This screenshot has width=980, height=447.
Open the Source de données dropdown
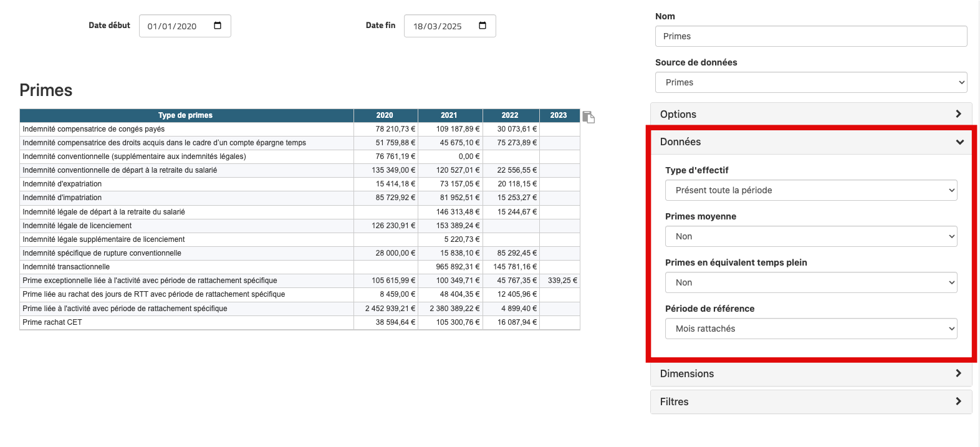point(811,82)
